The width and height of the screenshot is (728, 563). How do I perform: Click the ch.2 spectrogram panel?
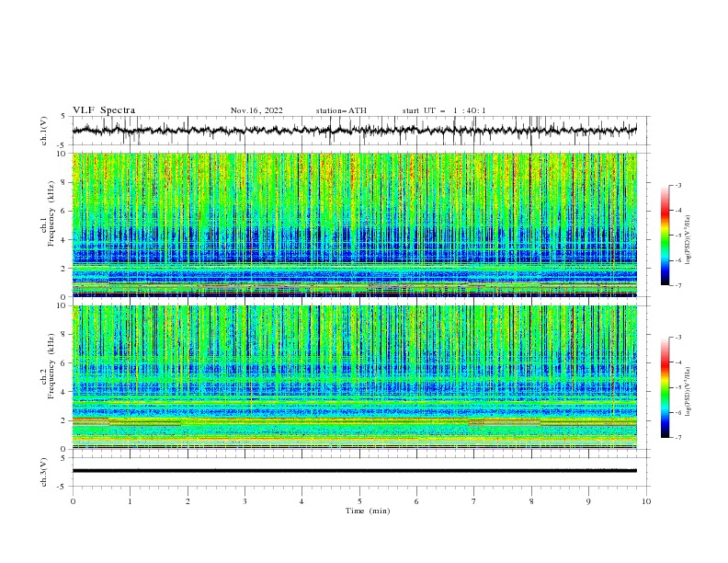(x=355, y=377)
